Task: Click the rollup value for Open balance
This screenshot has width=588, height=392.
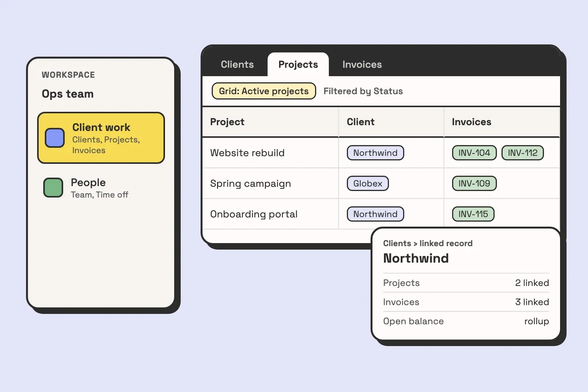Action: pyautogui.click(x=537, y=322)
